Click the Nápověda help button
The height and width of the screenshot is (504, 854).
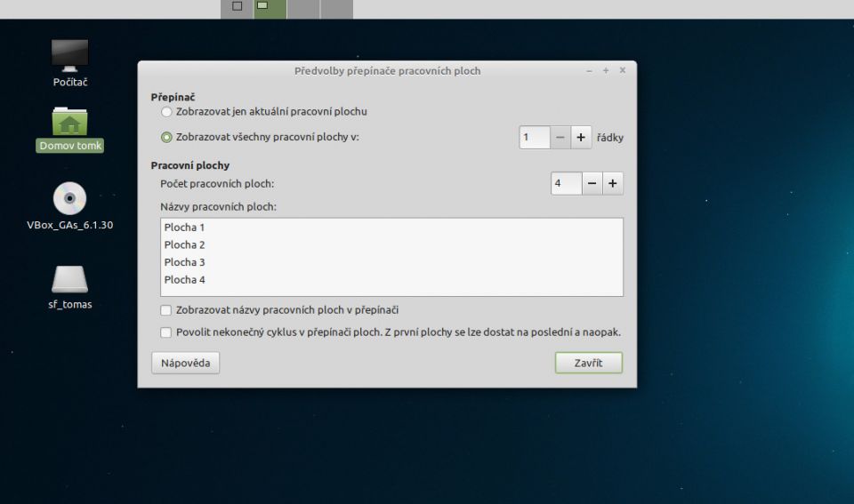186,363
